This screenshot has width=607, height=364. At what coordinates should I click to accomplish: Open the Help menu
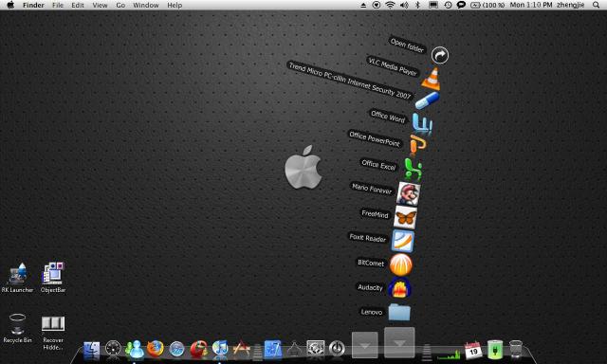coord(175,5)
